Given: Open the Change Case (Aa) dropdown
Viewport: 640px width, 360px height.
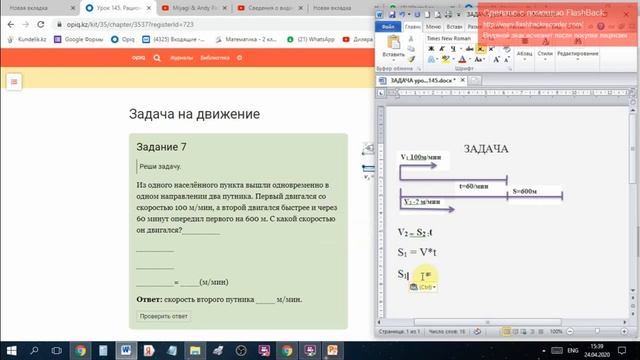Looking at the screenshot, I should (480, 60).
